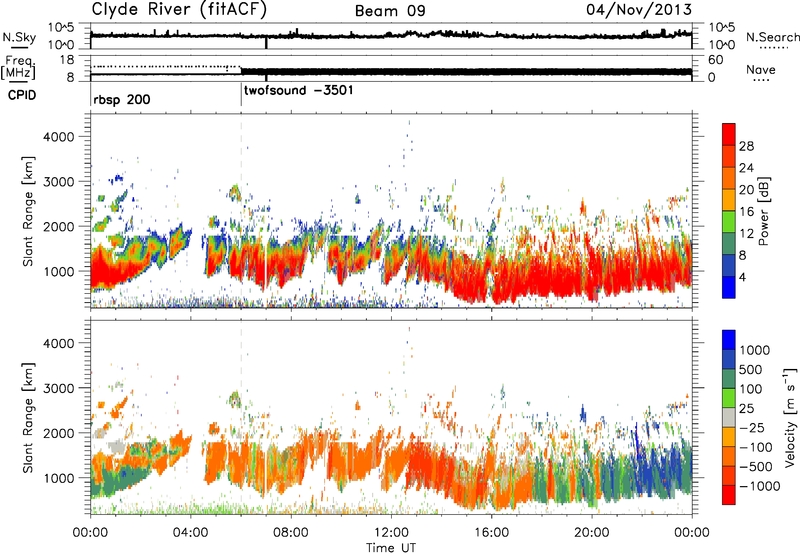Click the '12:00' time axis tick label
The image size is (800, 554).
click(391, 533)
